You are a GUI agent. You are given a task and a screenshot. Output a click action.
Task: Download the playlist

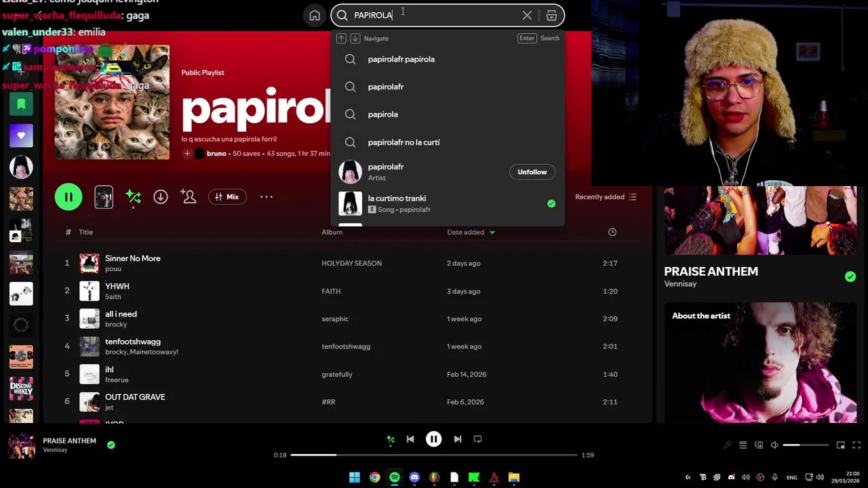[161, 197]
